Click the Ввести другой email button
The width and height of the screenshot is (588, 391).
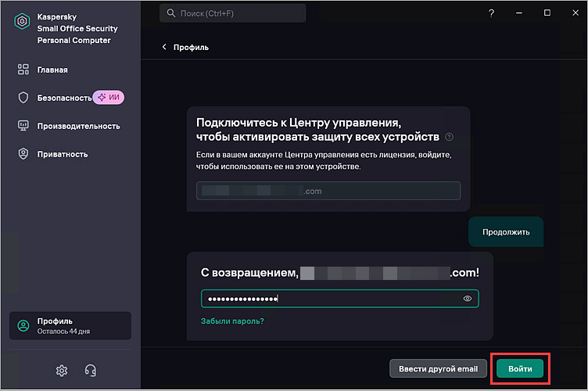[438, 368]
